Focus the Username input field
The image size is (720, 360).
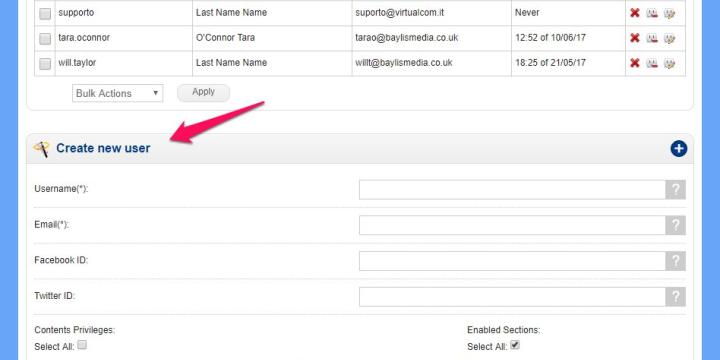click(x=512, y=190)
